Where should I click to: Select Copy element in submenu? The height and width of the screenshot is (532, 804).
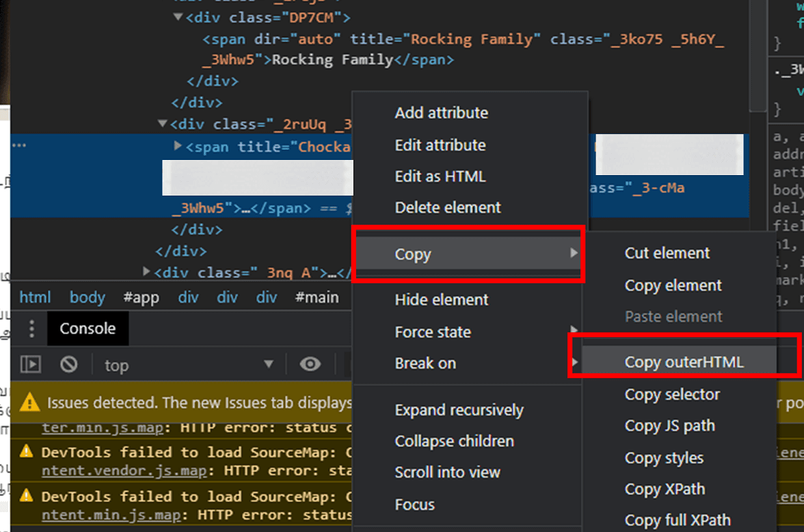tap(673, 285)
